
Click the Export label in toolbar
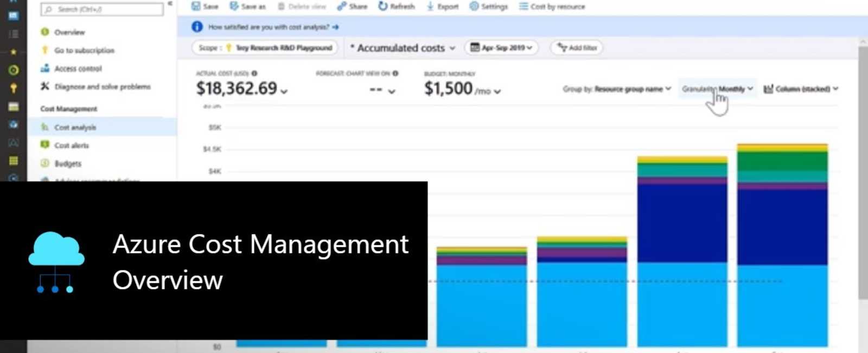pos(448,7)
